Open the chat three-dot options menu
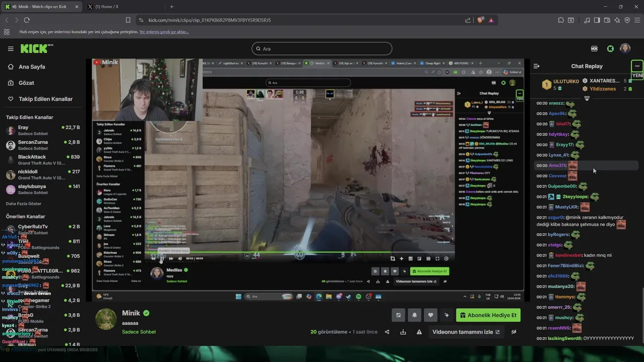The image size is (644, 362). 637,66
